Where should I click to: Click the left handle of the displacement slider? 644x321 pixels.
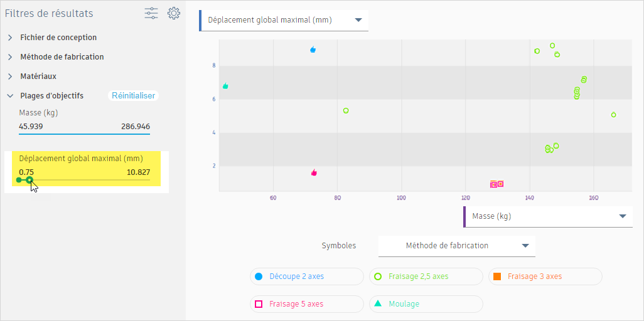point(18,180)
